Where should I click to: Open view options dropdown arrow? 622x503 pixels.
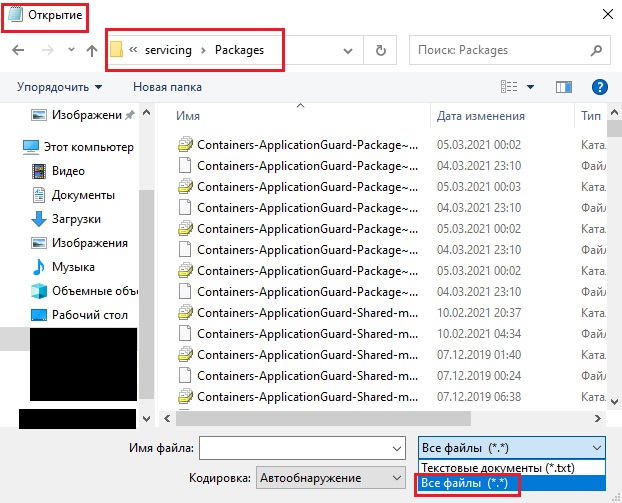pyautogui.click(x=530, y=87)
